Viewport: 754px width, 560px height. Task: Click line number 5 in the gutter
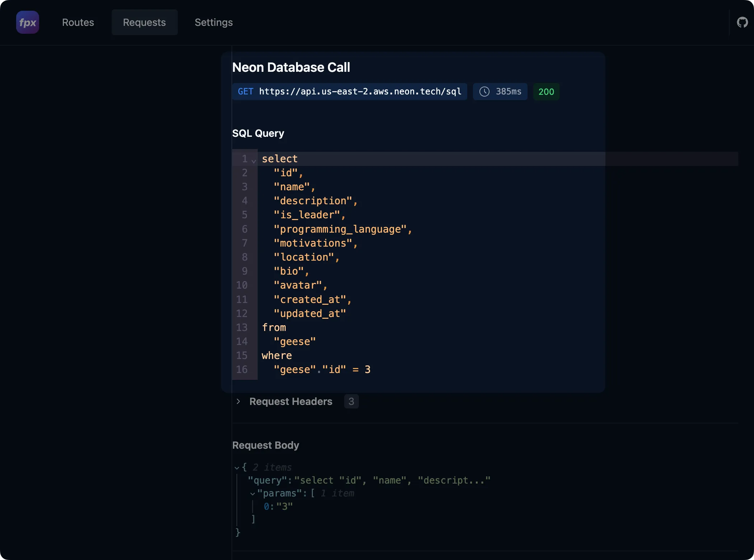click(x=244, y=215)
